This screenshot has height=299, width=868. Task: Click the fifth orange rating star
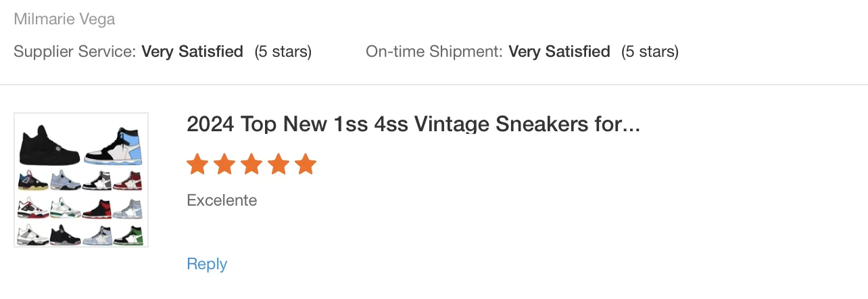point(305,164)
